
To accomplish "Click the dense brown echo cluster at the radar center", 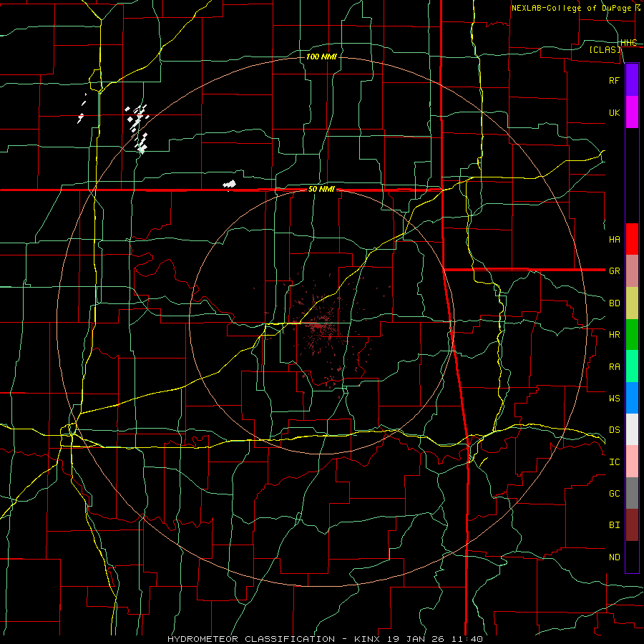I will [x=317, y=327].
